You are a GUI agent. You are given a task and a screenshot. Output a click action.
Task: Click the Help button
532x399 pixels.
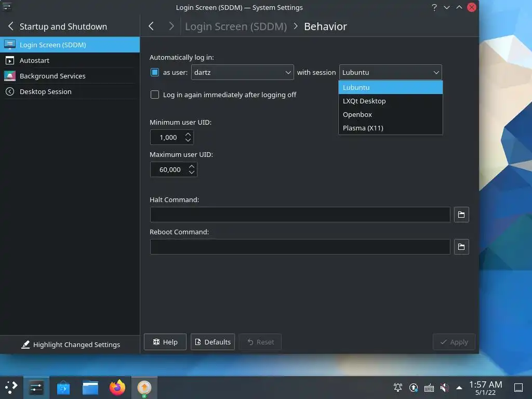pyautogui.click(x=165, y=342)
